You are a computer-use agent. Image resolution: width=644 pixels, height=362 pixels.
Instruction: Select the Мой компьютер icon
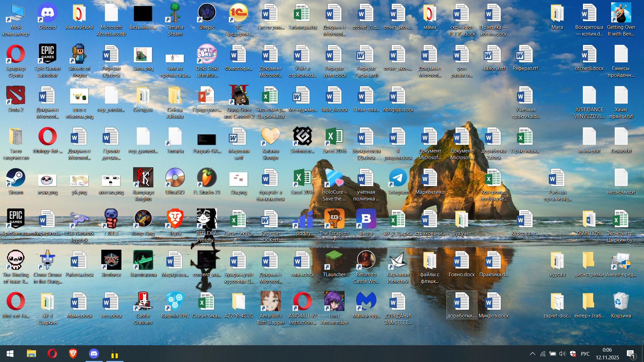pyautogui.click(x=15, y=20)
